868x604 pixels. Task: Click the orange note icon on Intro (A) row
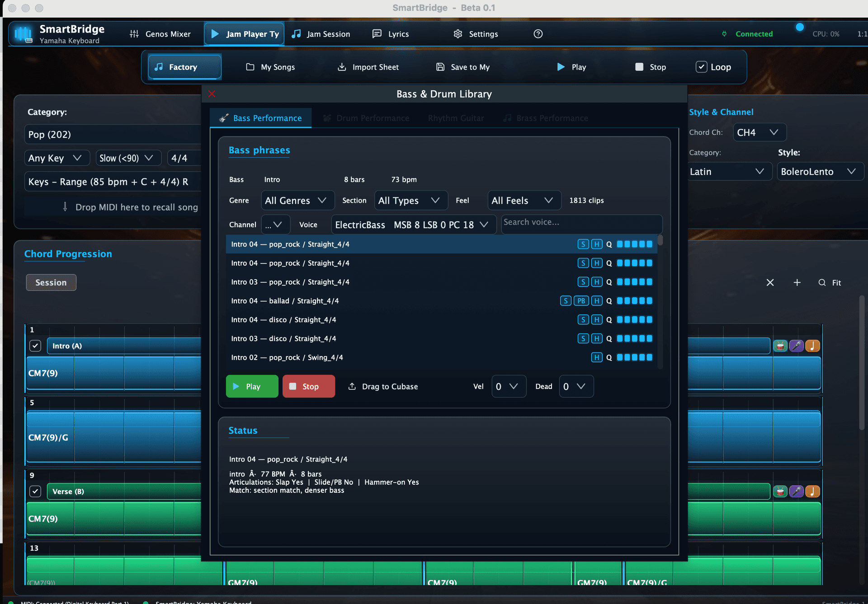[x=813, y=346]
